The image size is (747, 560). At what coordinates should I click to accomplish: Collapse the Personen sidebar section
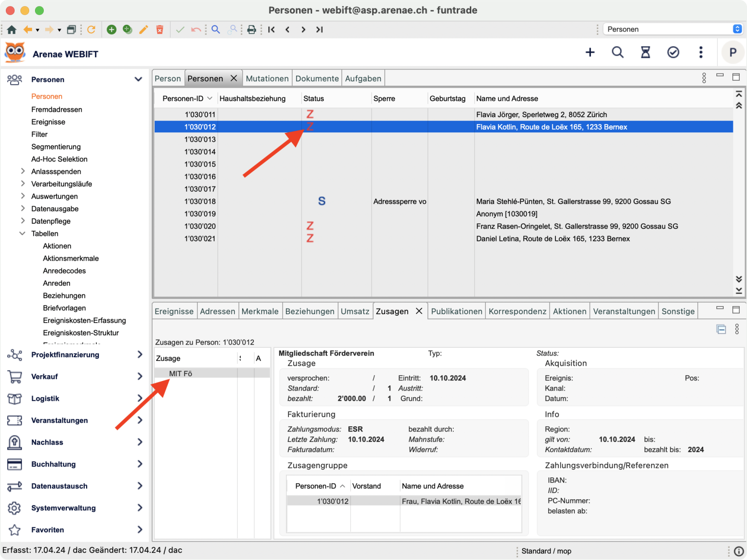(139, 79)
